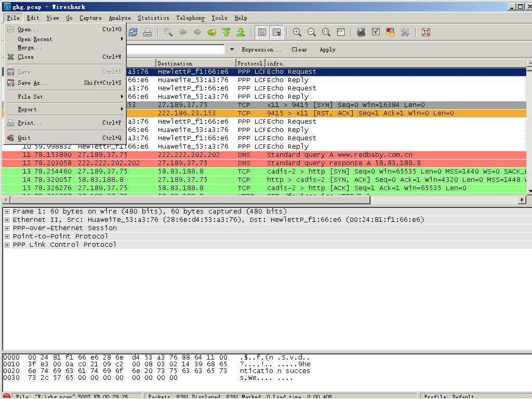Click the expert info red status icon
The height and width of the screenshot is (399, 532).
tap(6, 396)
